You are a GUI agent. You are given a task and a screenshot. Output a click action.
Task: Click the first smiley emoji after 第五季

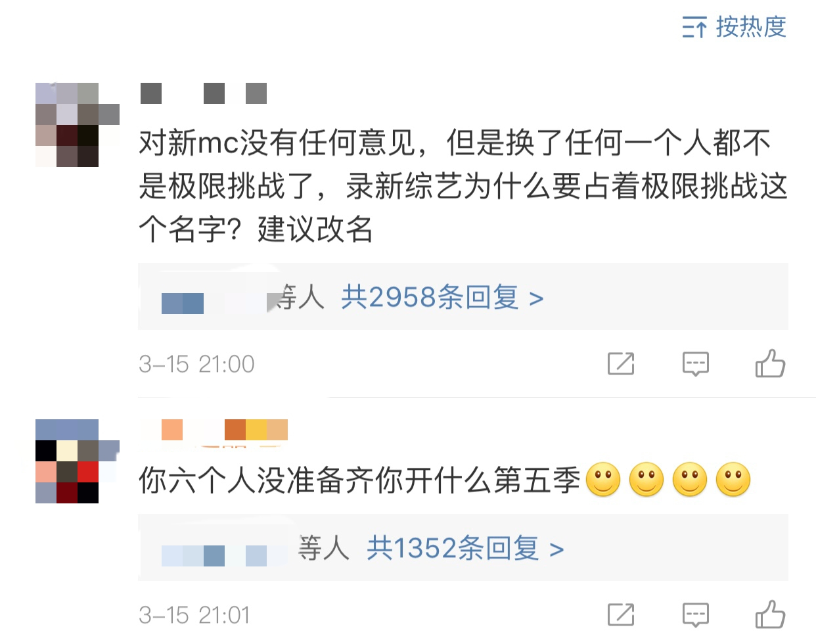tap(603, 480)
